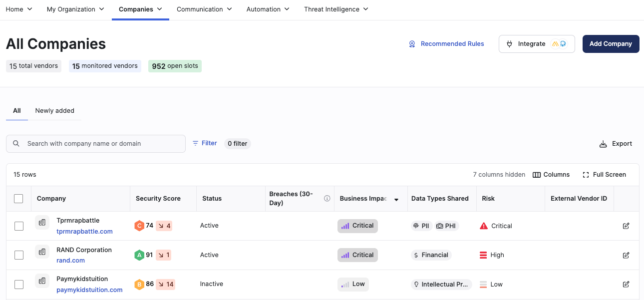
Task: Click the plug icon on Integrate
Action: click(509, 44)
